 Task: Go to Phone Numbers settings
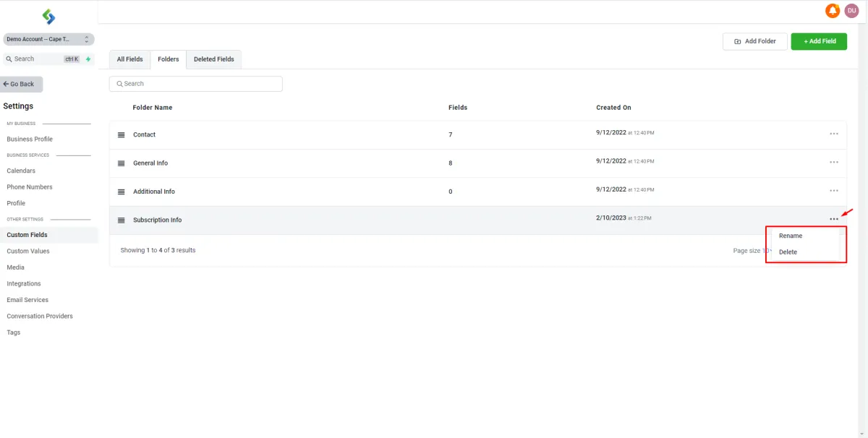coord(30,187)
